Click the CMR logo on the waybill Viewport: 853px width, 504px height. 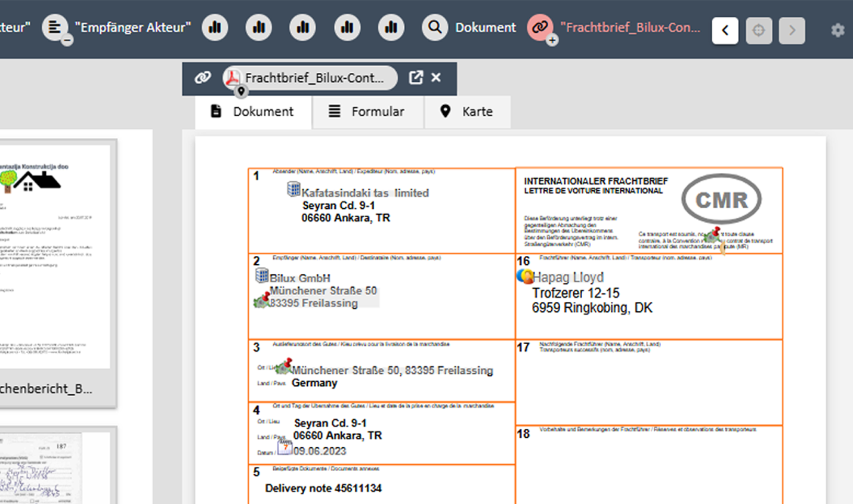[721, 200]
